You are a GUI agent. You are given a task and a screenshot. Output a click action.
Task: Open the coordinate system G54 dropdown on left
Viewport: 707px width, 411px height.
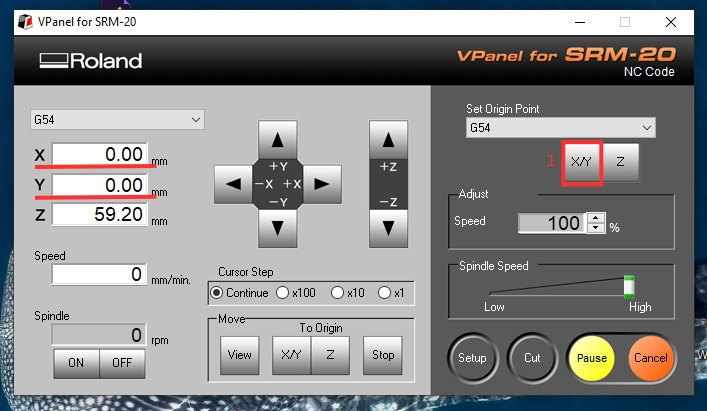point(117,120)
